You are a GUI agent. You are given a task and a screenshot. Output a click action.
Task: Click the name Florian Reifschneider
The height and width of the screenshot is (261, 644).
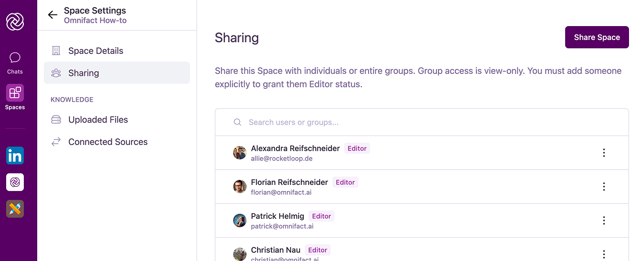pos(290,182)
